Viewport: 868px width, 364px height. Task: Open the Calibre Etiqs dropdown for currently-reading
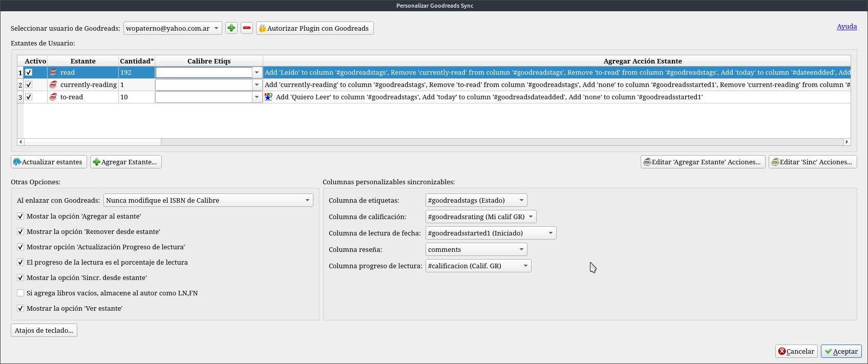click(257, 84)
